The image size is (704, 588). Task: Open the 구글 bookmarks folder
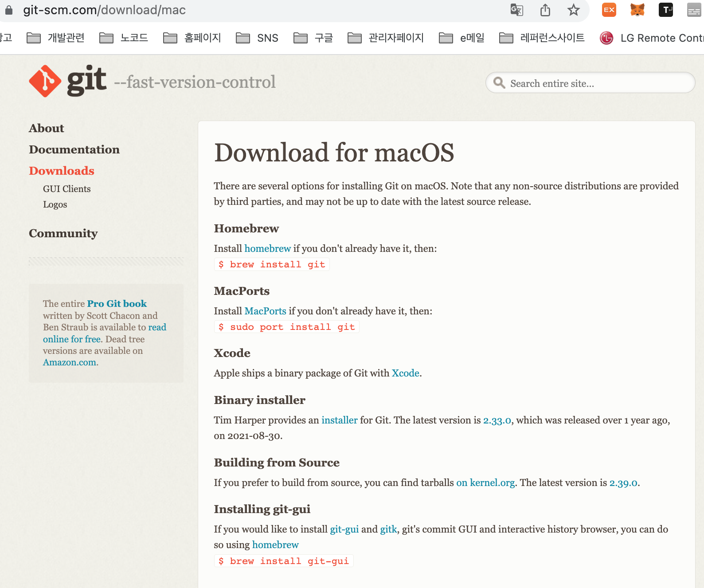[x=313, y=38]
